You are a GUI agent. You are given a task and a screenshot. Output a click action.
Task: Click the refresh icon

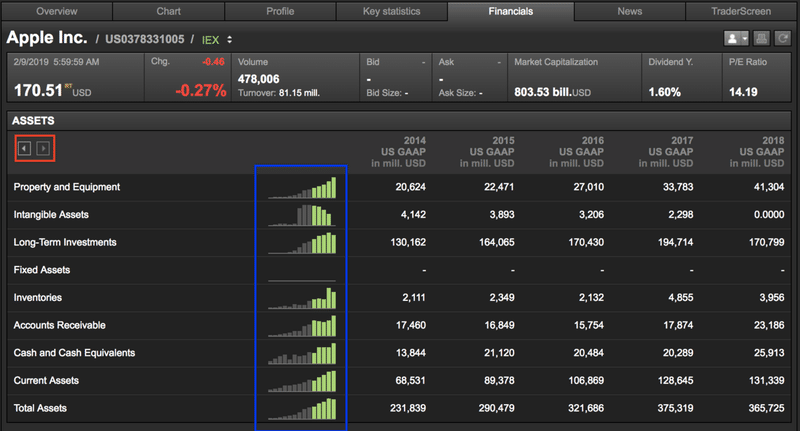coord(783,38)
